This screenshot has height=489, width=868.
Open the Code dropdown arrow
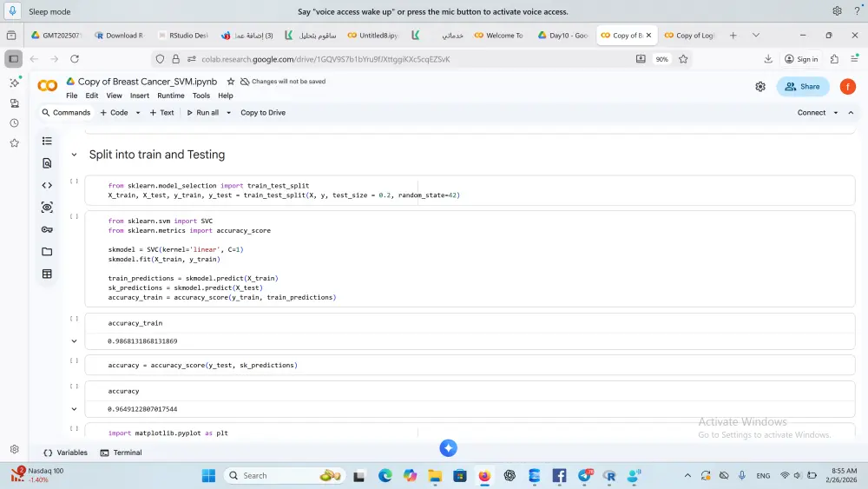tap(138, 113)
